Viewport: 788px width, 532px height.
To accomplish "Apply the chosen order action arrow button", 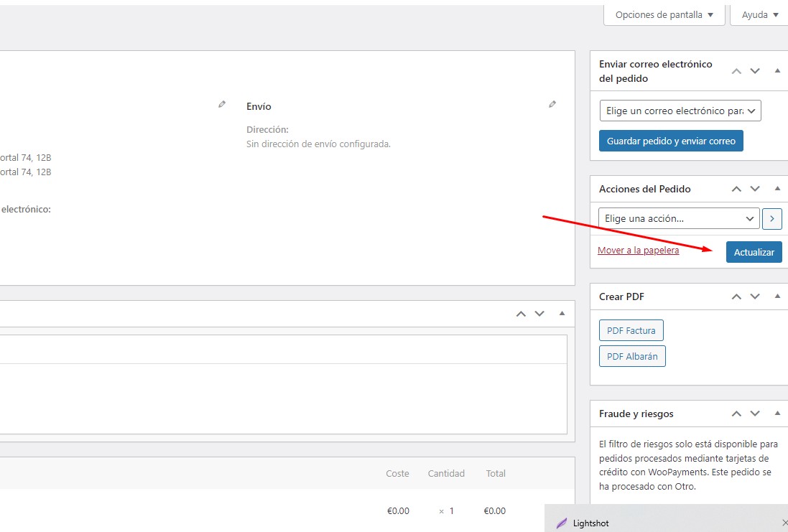I will pyautogui.click(x=772, y=218).
